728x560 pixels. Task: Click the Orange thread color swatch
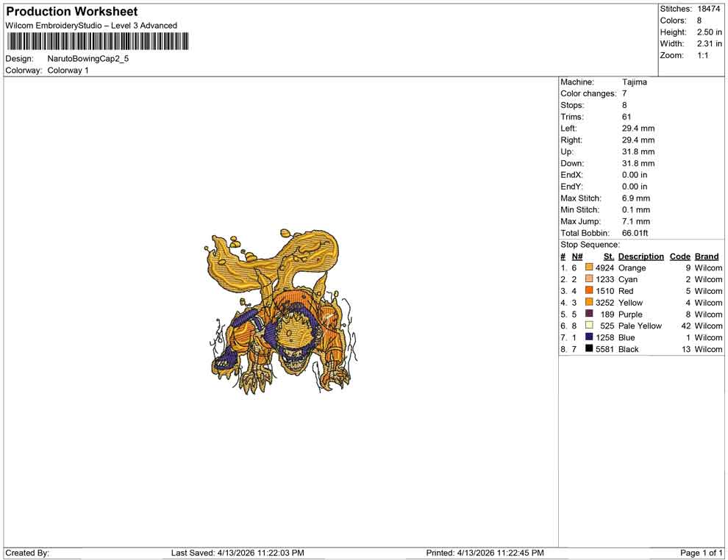(589, 268)
